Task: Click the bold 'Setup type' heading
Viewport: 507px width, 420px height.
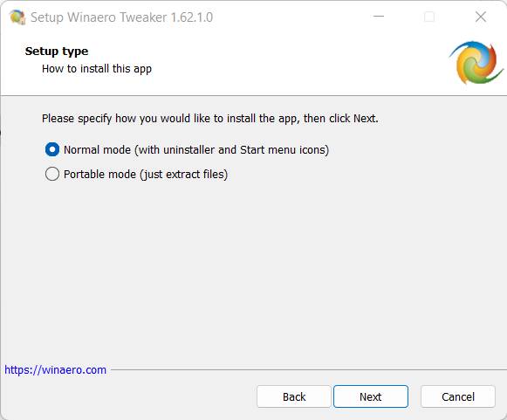Action: click(x=57, y=52)
